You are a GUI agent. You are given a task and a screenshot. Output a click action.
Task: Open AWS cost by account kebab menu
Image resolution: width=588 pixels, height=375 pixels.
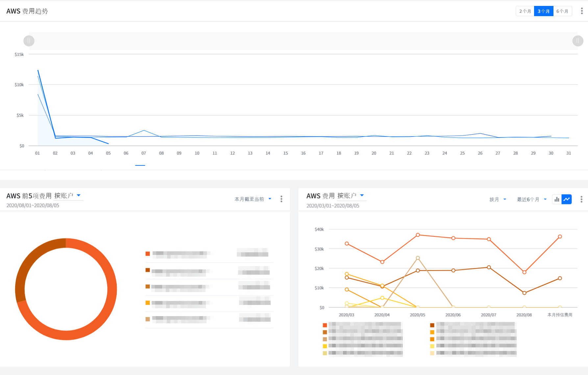tap(581, 199)
